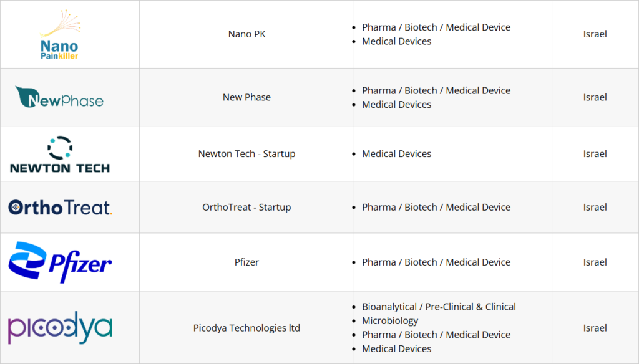Open the NewPhase company logo
Viewport: 639px width, 364px height.
pyautogui.click(x=59, y=97)
